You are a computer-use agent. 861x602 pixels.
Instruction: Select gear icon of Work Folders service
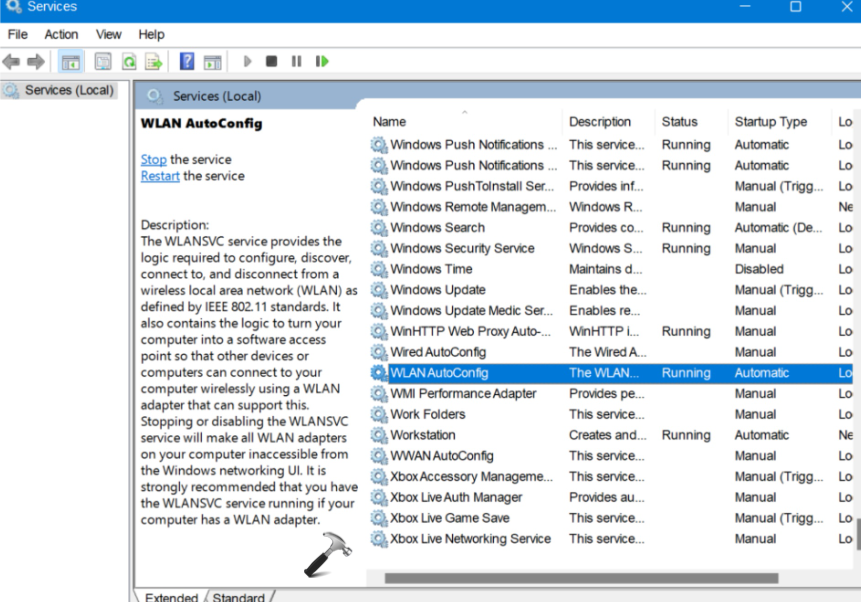[x=378, y=414]
